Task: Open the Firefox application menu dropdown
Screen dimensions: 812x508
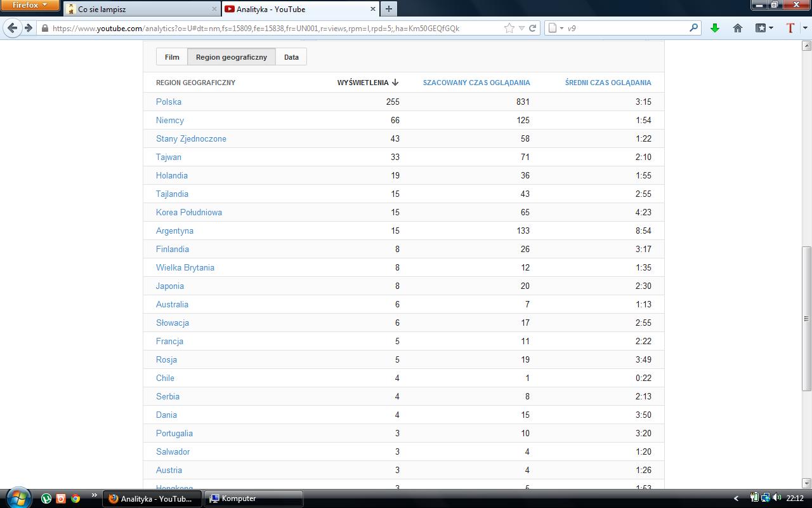Action: click(x=30, y=5)
